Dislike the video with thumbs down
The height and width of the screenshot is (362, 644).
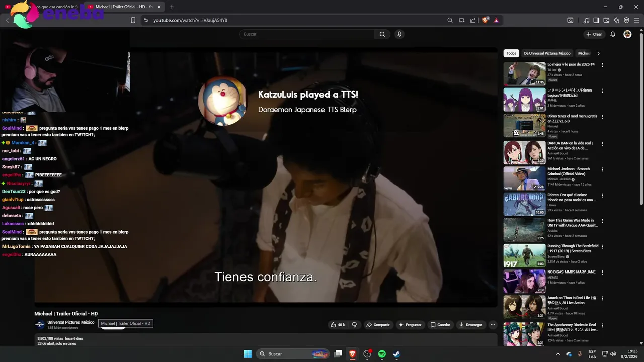(x=355, y=325)
